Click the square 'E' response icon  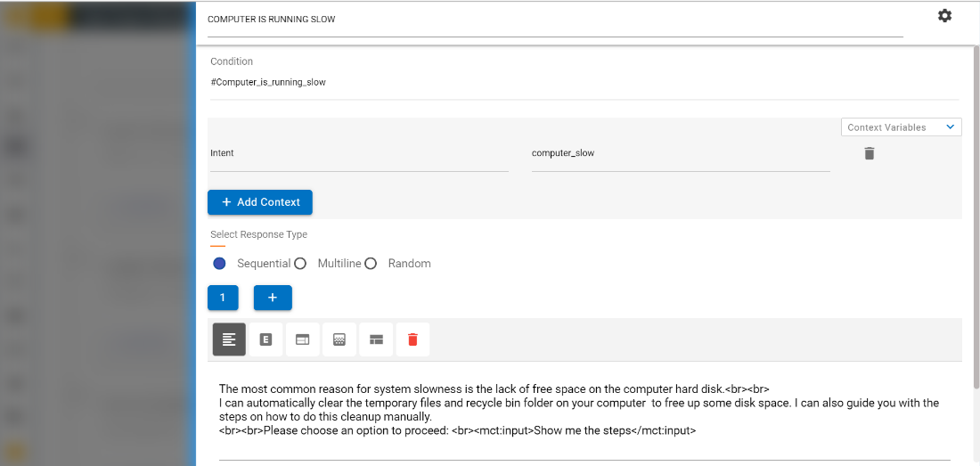pyautogui.click(x=265, y=339)
